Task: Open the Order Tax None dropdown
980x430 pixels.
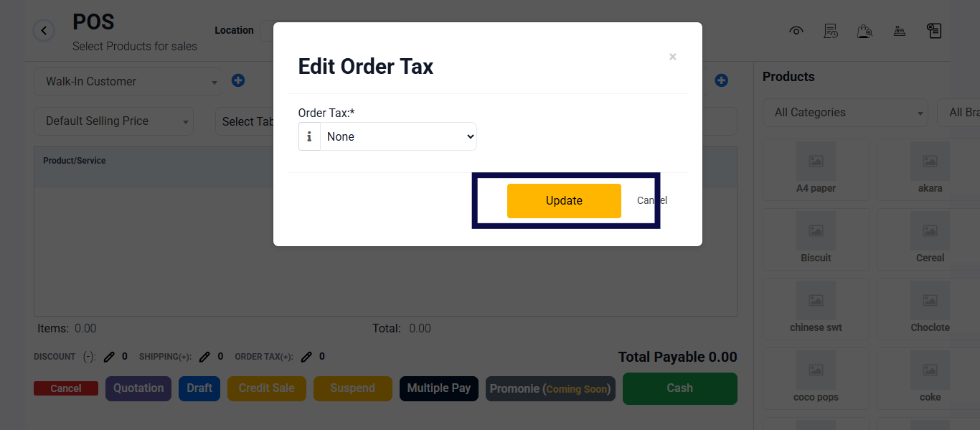Action: pyautogui.click(x=398, y=136)
